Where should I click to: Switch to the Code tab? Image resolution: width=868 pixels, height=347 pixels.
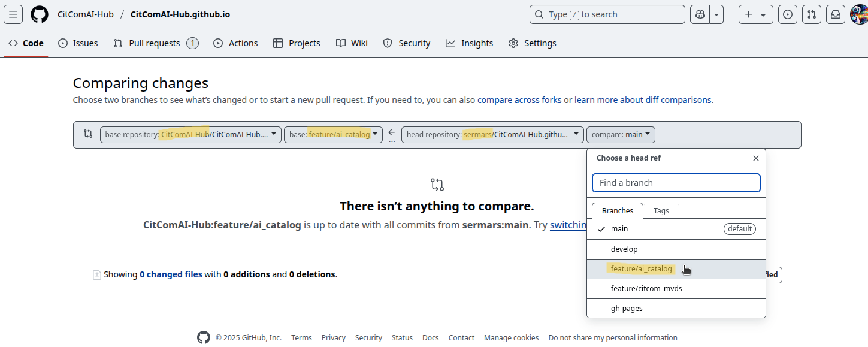[26, 43]
